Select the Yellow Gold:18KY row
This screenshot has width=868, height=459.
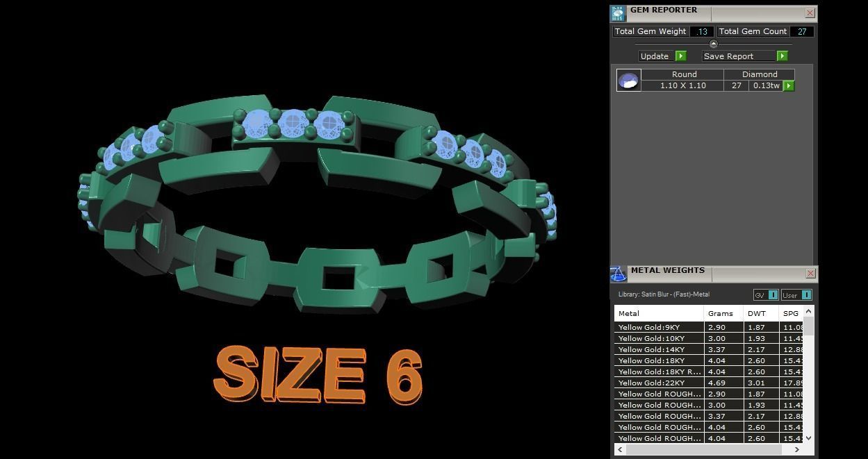pyautogui.click(x=708, y=360)
